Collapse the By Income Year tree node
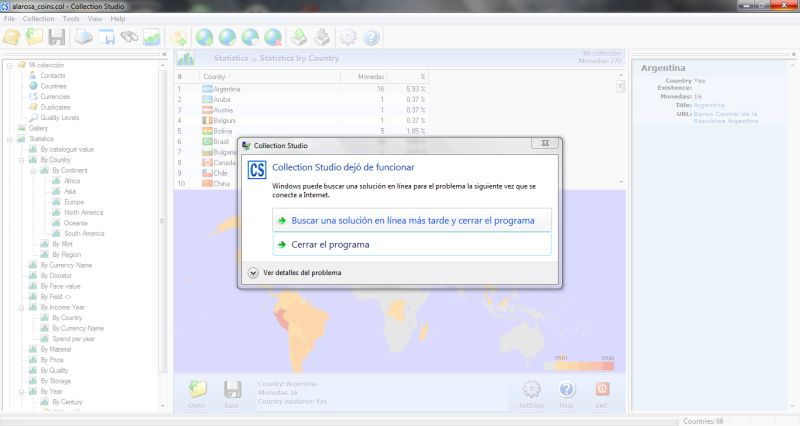This screenshot has height=426, width=800. (21, 308)
